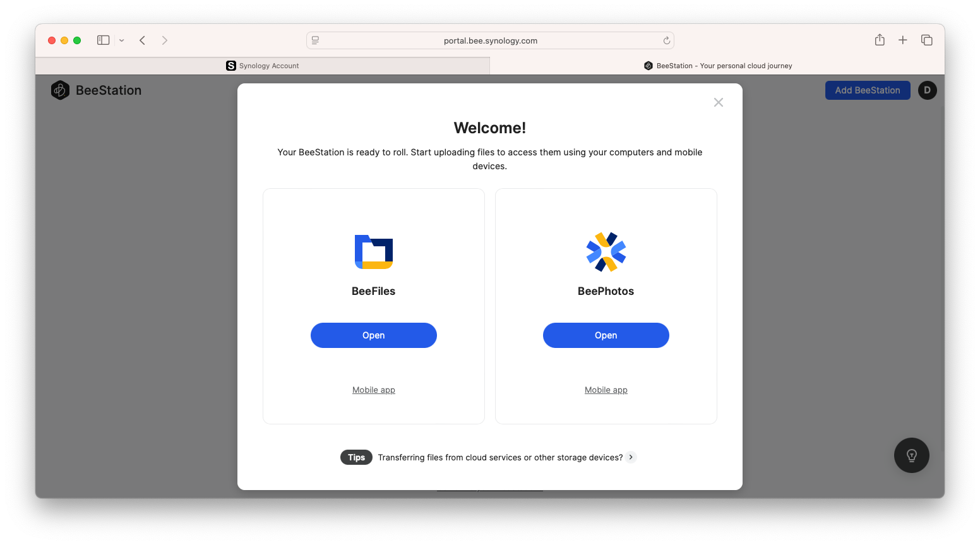Viewport: 980px width, 545px height.
Task: Follow the BeeFiles Mobile app link
Action: coord(374,390)
